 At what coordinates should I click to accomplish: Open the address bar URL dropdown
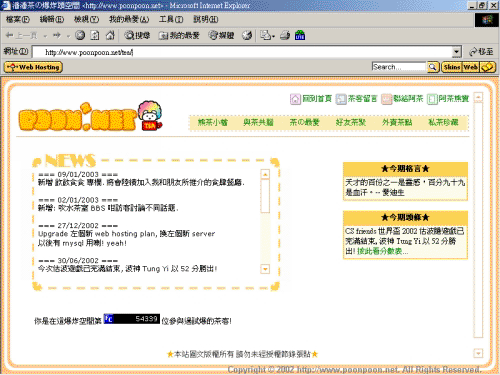(457, 52)
